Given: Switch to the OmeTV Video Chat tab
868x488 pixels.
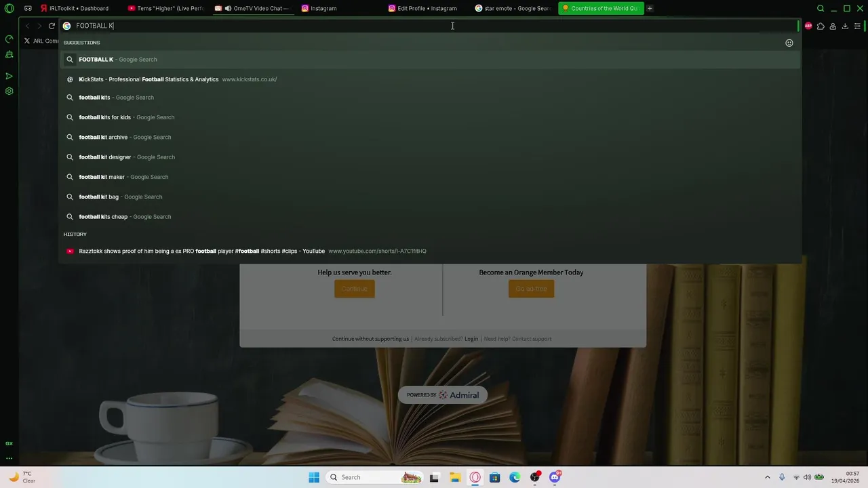Looking at the screenshot, I should point(252,8).
